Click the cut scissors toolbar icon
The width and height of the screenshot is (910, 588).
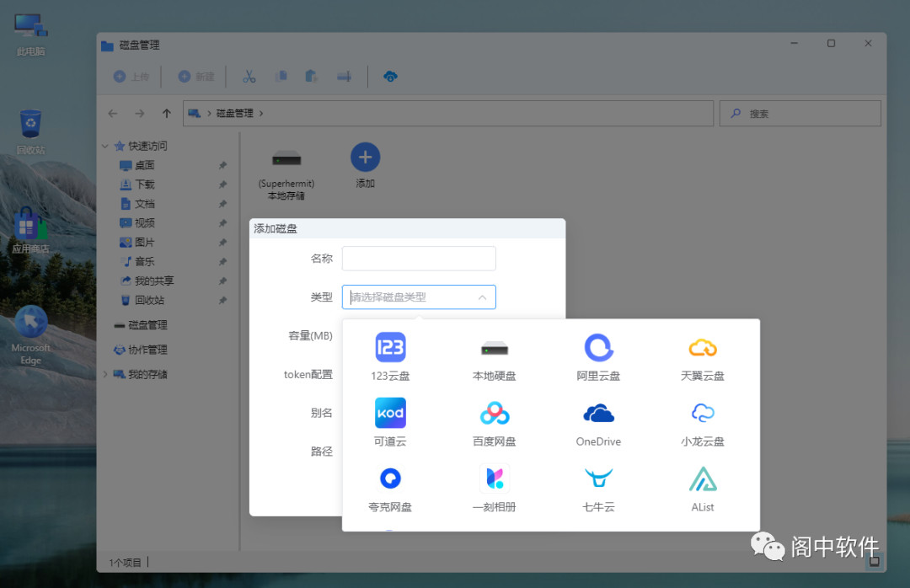(x=249, y=77)
